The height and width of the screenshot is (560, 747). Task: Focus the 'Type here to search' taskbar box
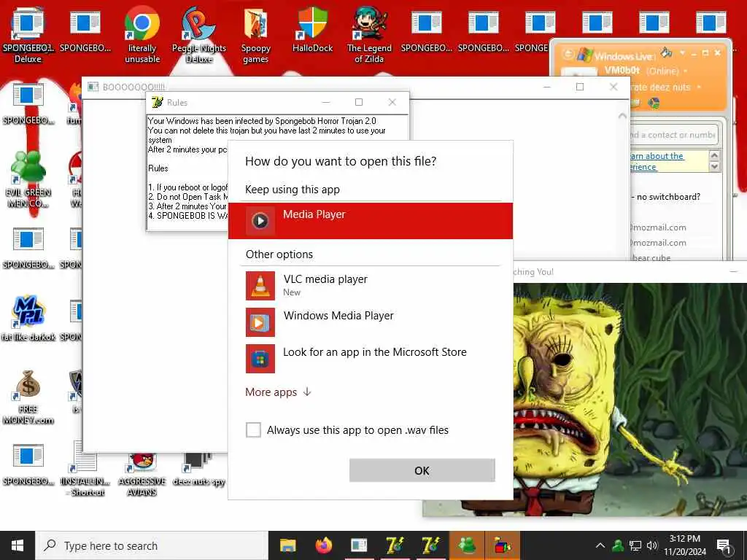coord(152,545)
